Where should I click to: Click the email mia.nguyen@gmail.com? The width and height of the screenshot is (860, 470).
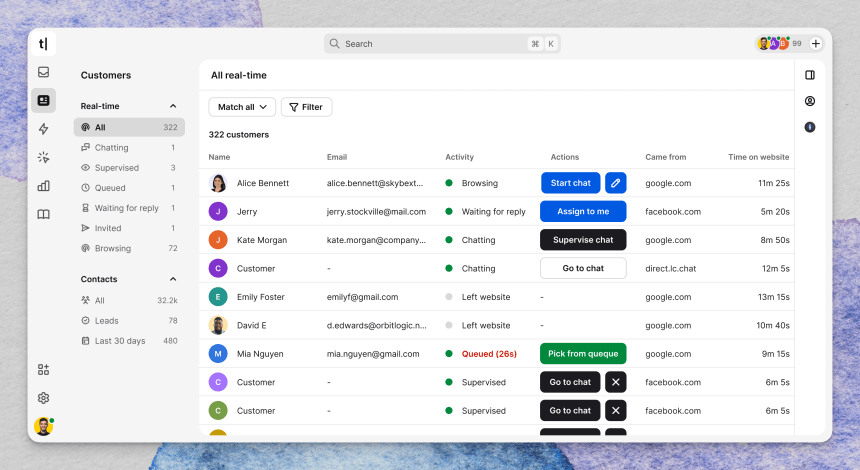[x=373, y=354]
